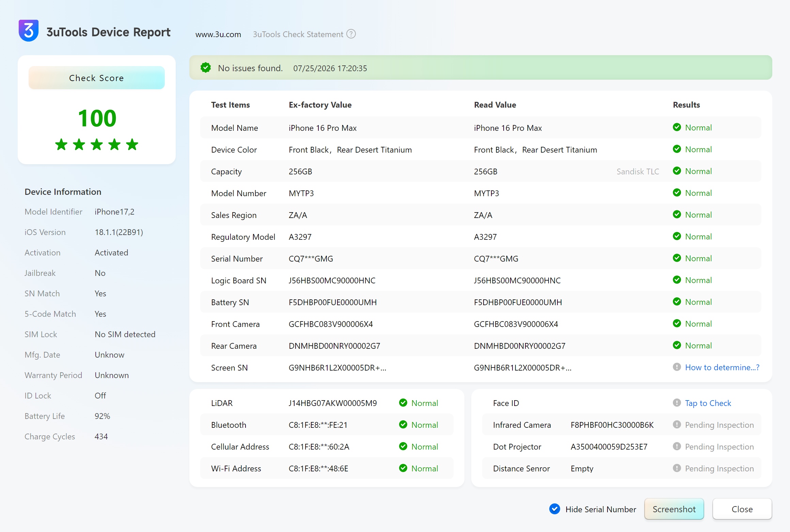790x532 pixels.
Task: Click the Dot Projector pending inspection icon
Action: point(677,446)
